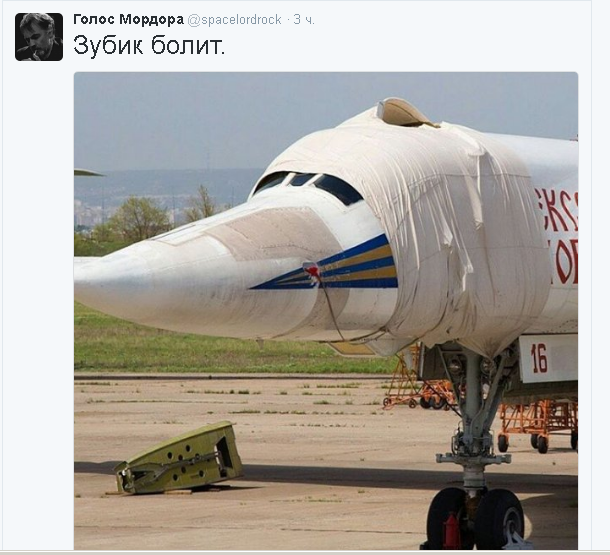This screenshot has height=555, width=610.
Task: Click the landing gear strut above wheels
Action: (x=475, y=420)
